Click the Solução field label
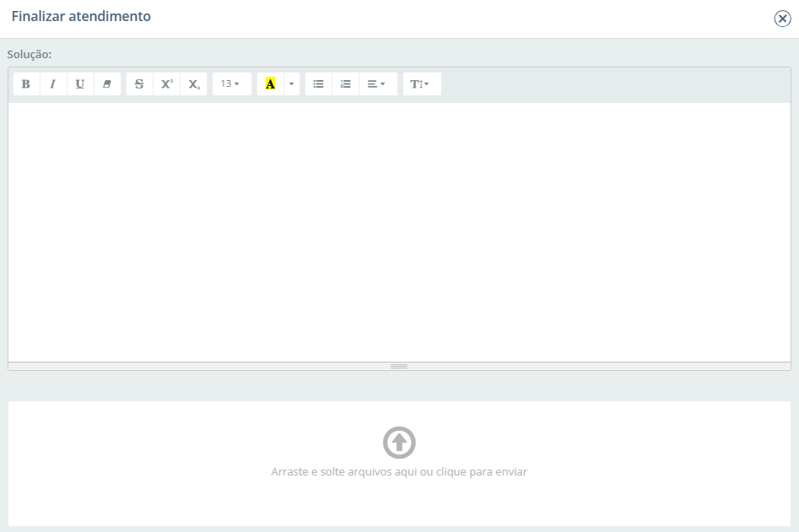Screen dimensions: 799x532 click(30, 54)
